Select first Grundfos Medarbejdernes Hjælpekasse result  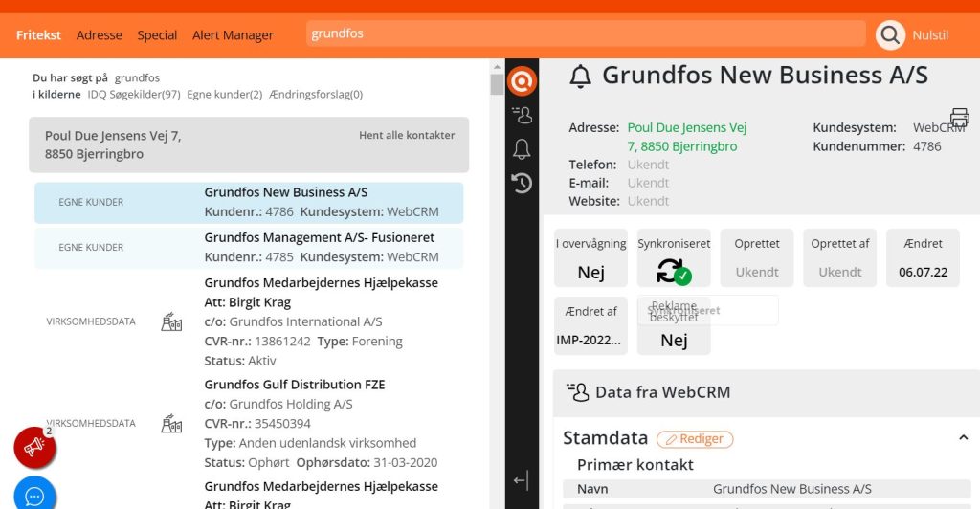(x=249, y=321)
